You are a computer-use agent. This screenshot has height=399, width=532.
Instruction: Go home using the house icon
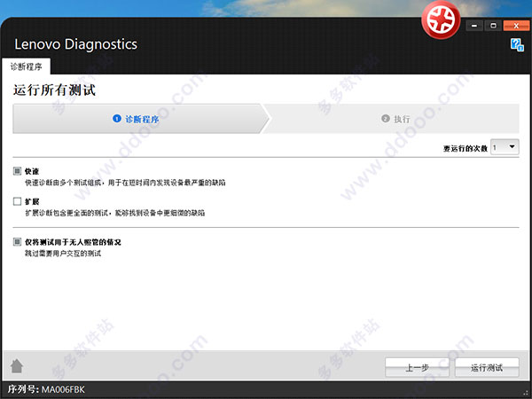click(16, 366)
